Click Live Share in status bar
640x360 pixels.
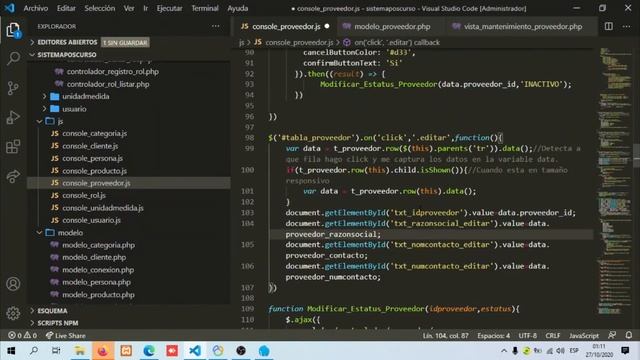[x=66, y=336]
